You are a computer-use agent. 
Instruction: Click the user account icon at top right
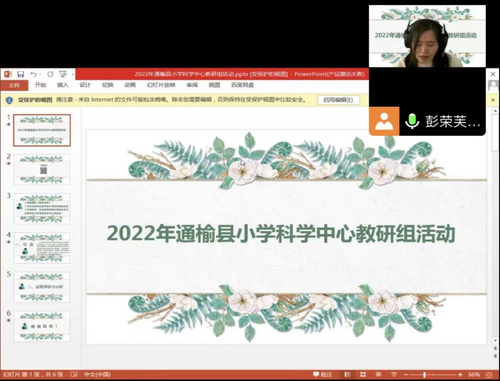[493, 86]
